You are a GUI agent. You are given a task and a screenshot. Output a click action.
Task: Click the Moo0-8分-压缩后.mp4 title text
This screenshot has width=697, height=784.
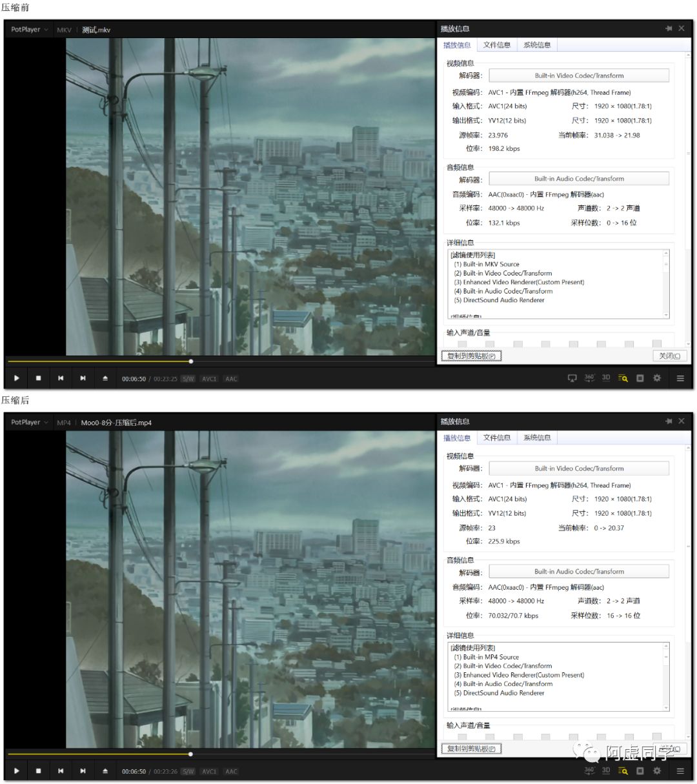(x=116, y=423)
